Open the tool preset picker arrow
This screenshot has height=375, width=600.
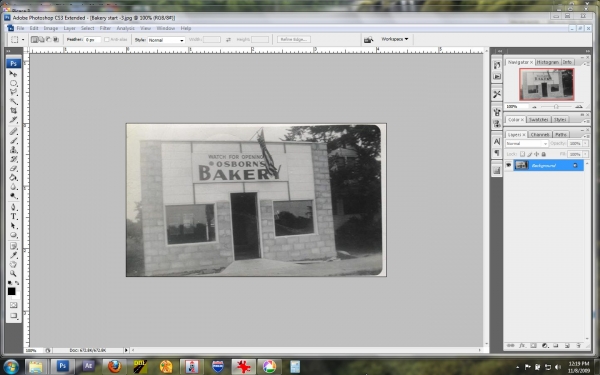point(23,39)
